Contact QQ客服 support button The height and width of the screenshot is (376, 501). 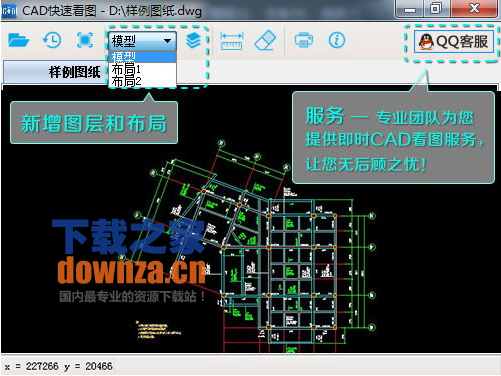coord(454,42)
